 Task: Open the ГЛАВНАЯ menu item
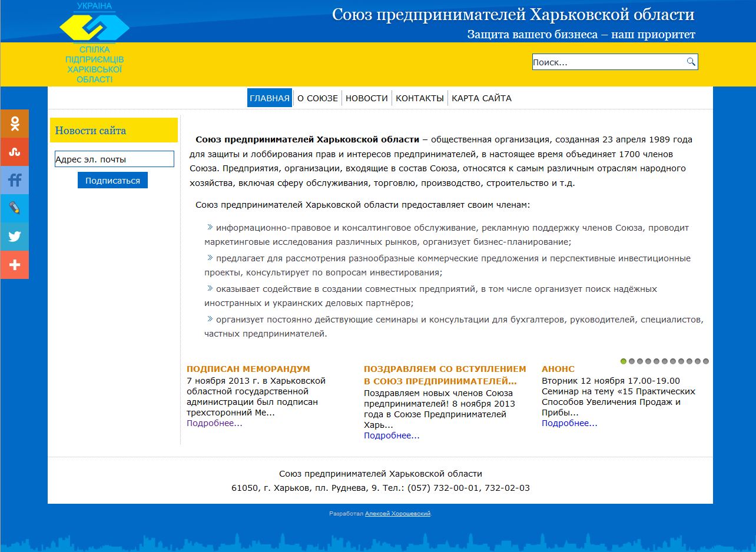click(x=270, y=98)
